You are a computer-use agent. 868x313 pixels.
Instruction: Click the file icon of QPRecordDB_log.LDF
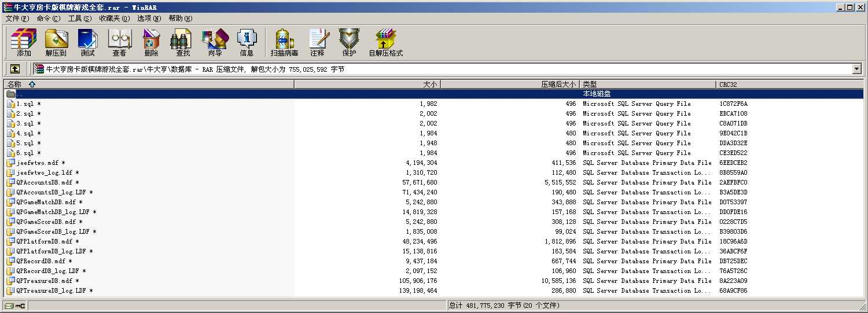10,271
